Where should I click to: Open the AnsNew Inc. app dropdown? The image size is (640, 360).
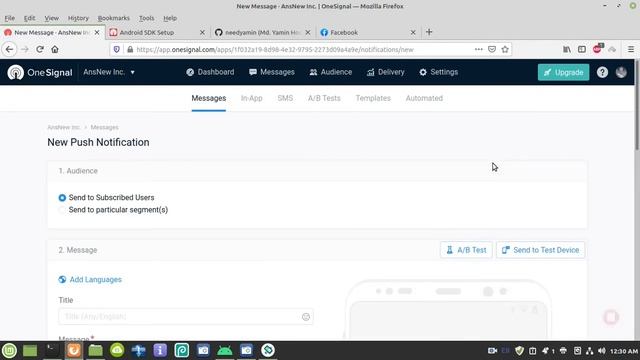coord(109,72)
